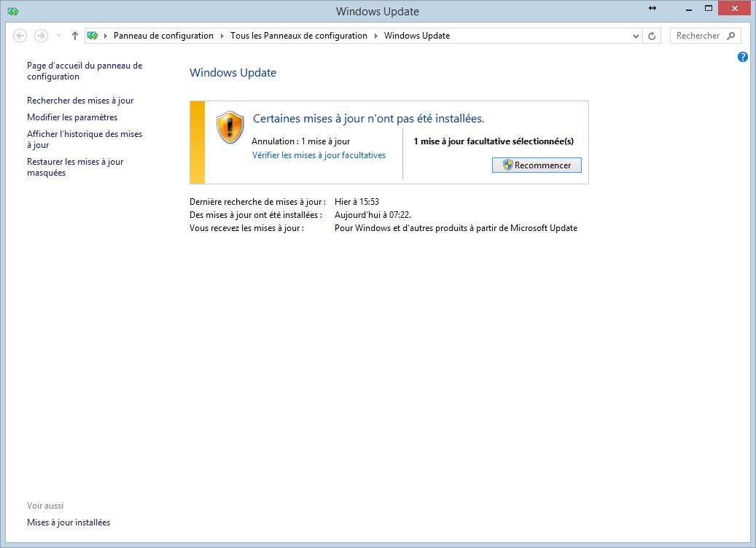Click the Aujourd'hui à 07:22 value
Image resolution: width=756 pixels, height=548 pixels.
tap(373, 215)
